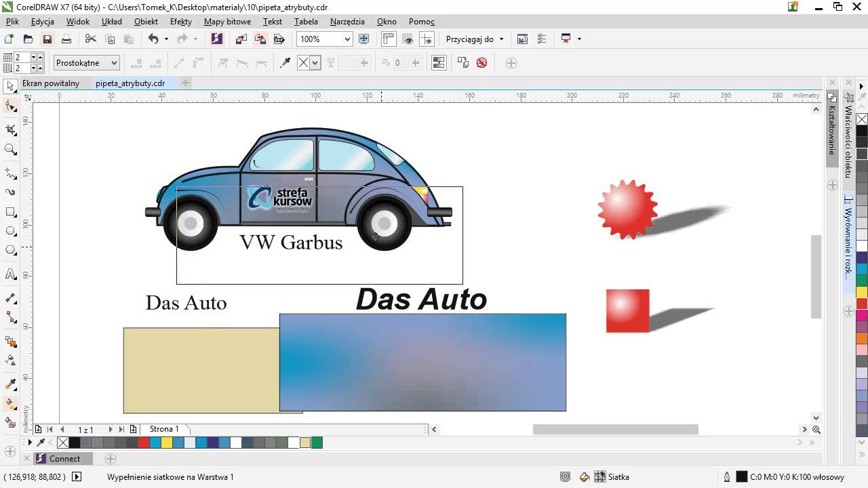Click the navigator zoom icon at corner
This screenshot has height=488, width=868.
816,429
